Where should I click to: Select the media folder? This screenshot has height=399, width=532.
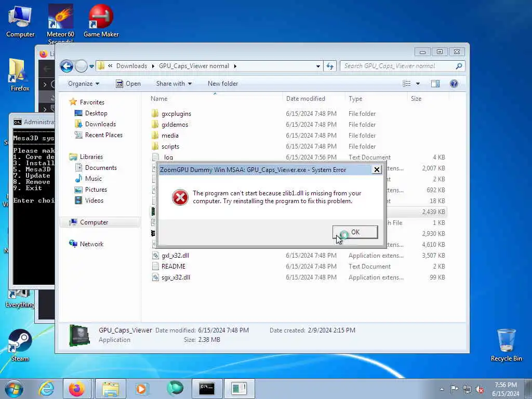[170, 136]
